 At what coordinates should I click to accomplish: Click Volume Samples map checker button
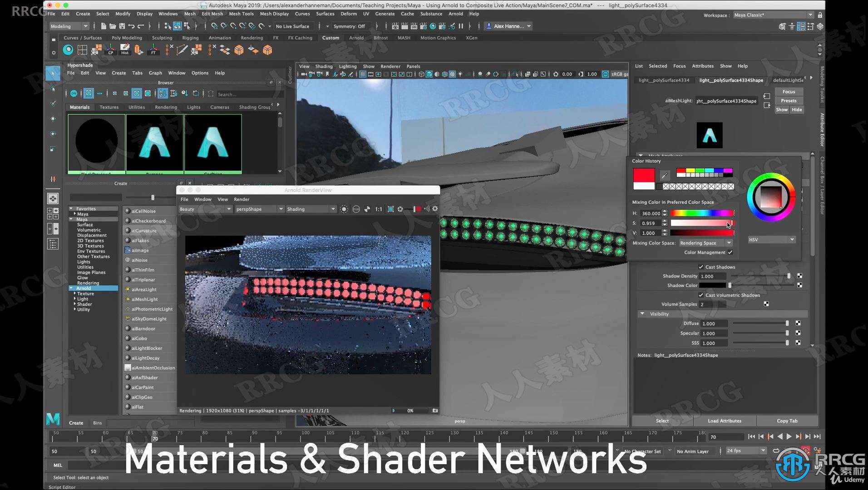(766, 304)
